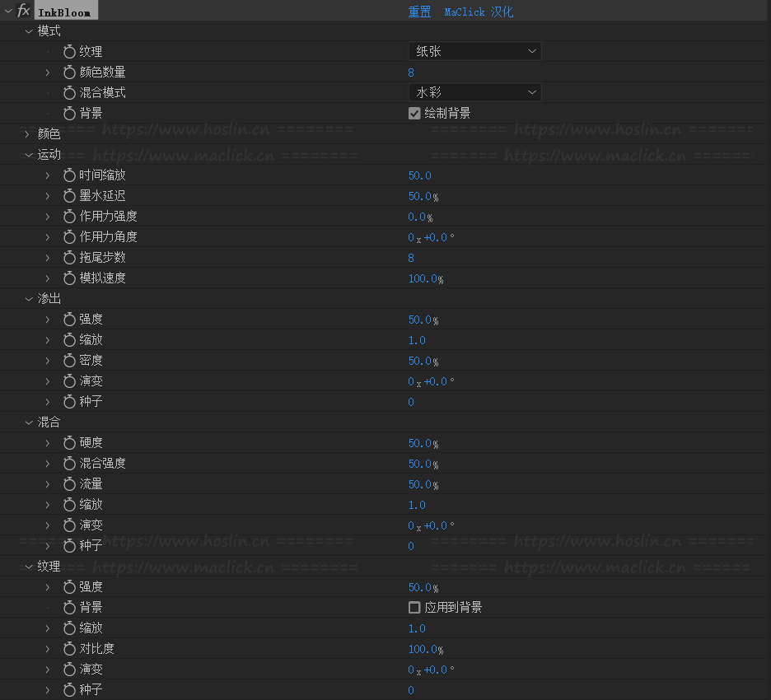
Task: Click stopwatch icon for 颜色数量
Action: coord(69,72)
